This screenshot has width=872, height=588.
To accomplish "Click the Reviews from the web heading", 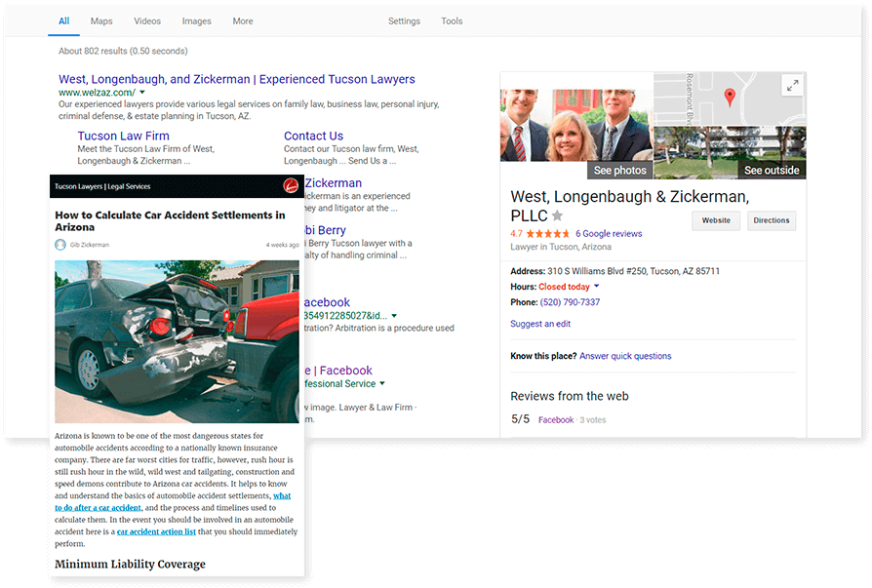I will pyautogui.click(x=570, y=396).
